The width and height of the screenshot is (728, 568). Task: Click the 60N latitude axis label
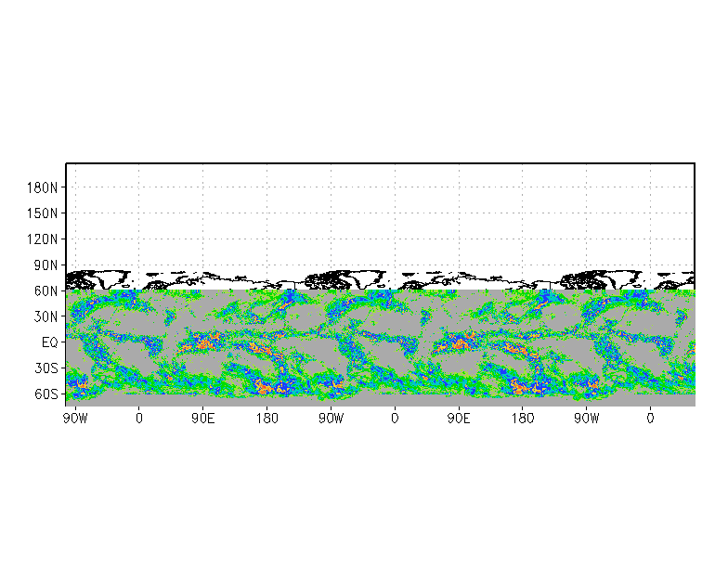coord(45,291)
